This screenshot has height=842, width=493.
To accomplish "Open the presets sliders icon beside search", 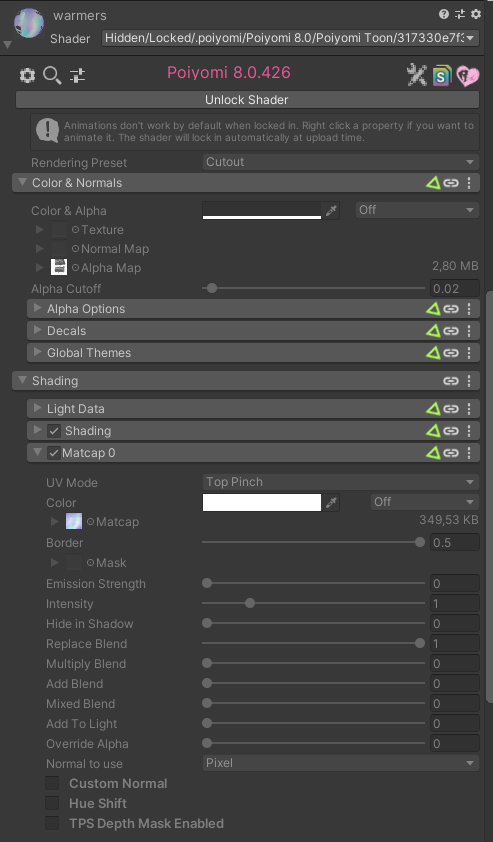I will tap(77, 76).
